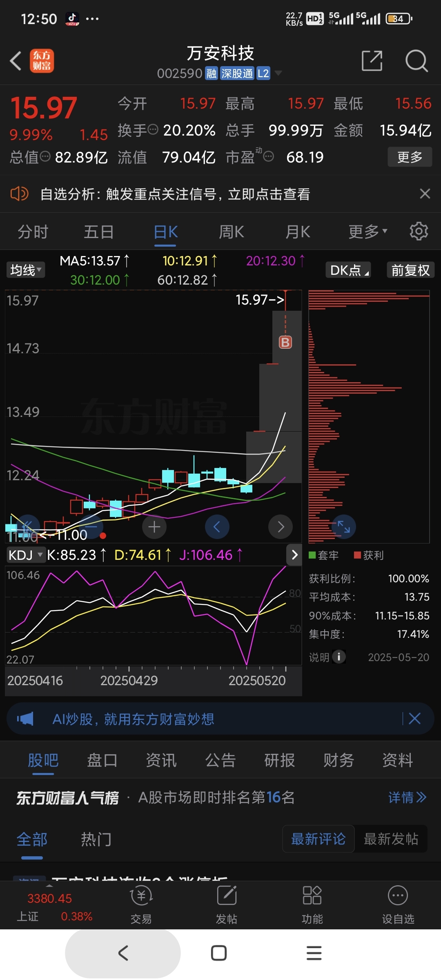Select the 热门 posts filter
Image resolution: width=441 pixels, height=980 pixels.
coord(96,840)
